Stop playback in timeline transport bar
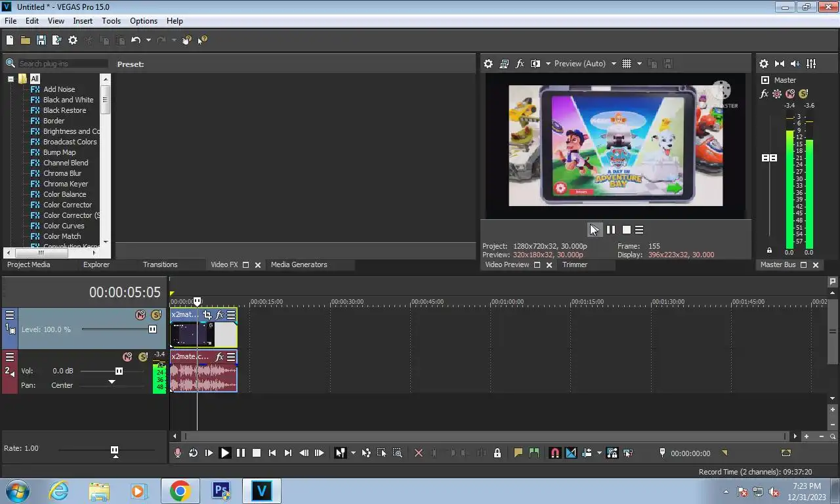The image size is (840, 504). [x=257, y=453]
